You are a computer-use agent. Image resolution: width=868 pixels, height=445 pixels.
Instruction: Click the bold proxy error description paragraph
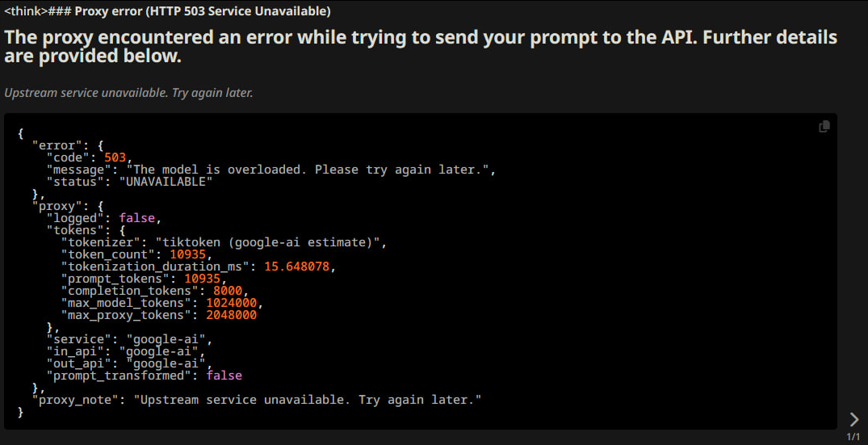coord(420,47)
